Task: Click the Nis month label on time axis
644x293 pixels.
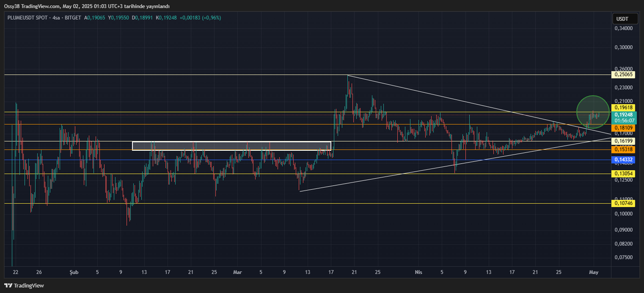Action: pyautogui.click(x=419, y=272)
